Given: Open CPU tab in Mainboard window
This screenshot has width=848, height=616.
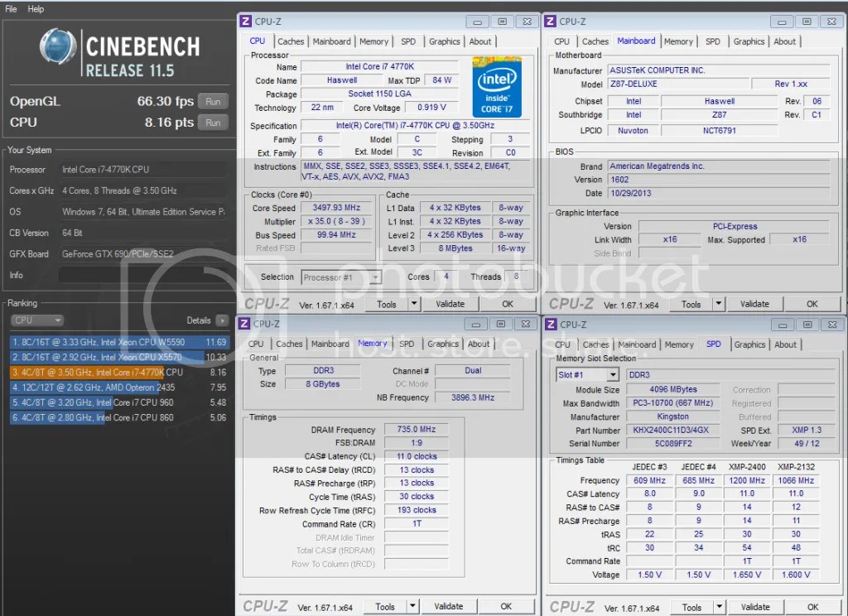Looking at the screenshot, I should [561, 41].
